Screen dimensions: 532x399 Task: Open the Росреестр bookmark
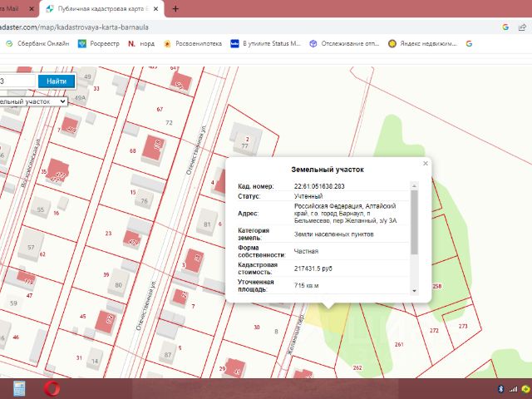[100, 43]
